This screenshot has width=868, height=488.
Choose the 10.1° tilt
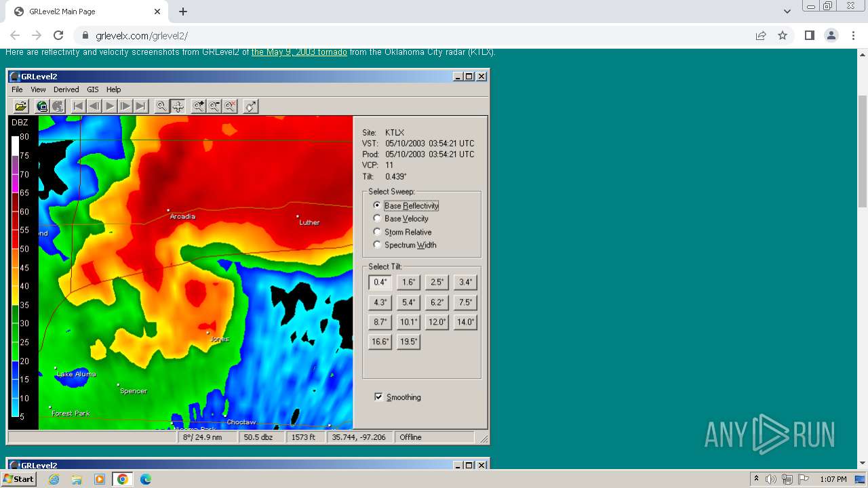[x=409, y=322]
